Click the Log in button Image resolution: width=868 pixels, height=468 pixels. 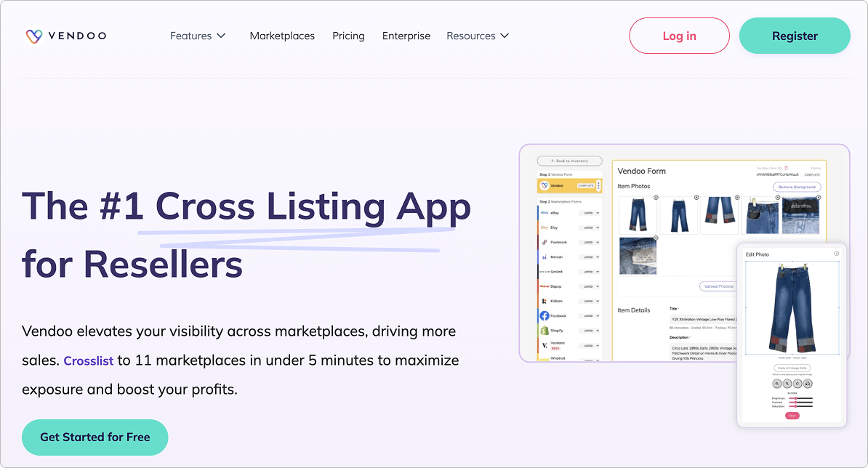coord(679,36)
